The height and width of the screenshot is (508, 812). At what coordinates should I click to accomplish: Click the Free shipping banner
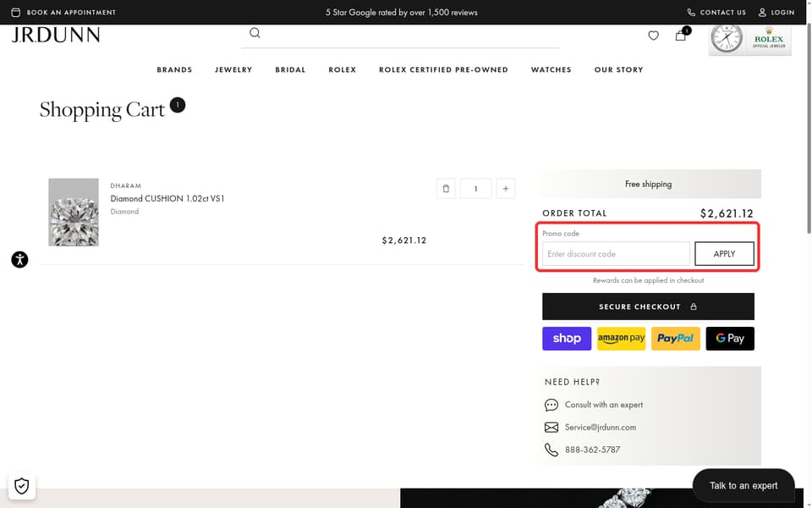coord(649,184)
